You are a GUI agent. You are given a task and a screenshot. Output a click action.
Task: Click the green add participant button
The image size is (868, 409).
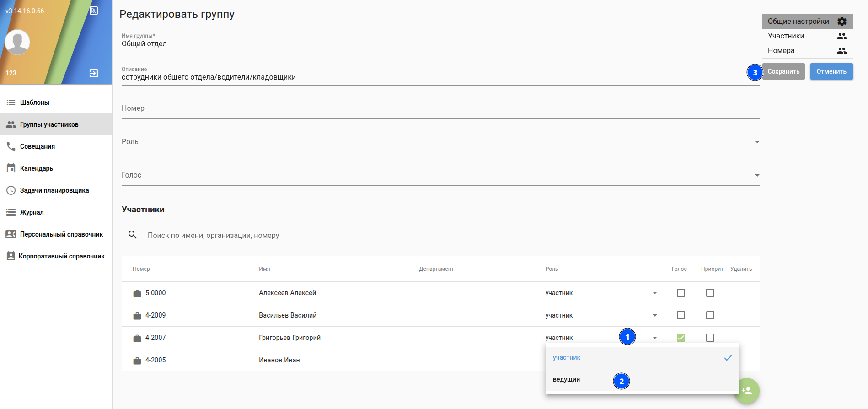[x=747, y=391]
